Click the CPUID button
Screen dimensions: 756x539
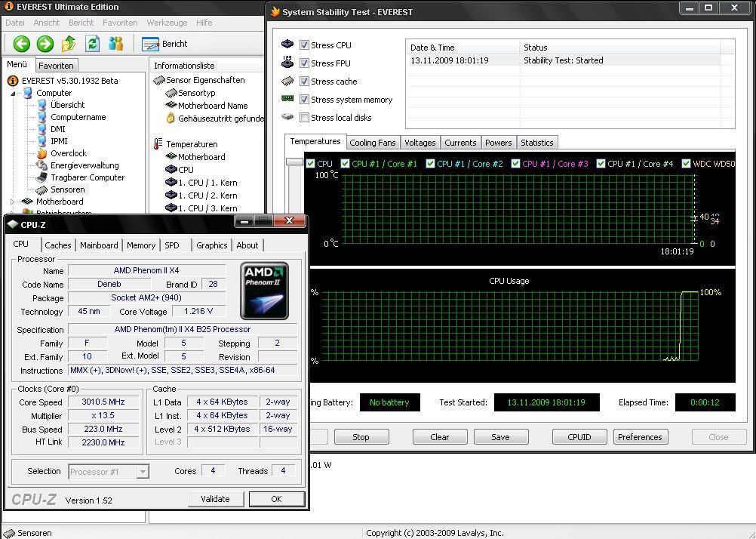[x=579, y=436]
